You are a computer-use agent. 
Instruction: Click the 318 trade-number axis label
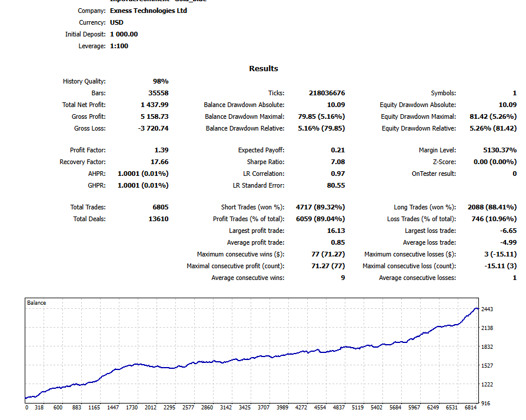point(39,407)
